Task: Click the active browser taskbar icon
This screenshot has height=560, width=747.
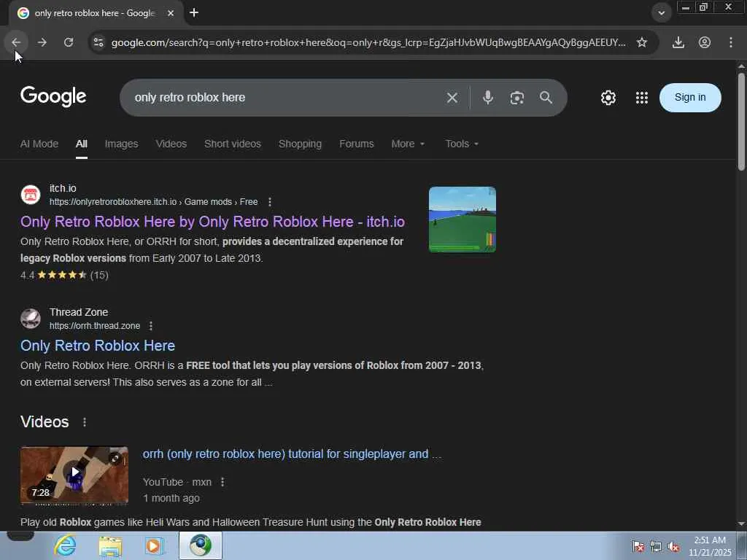Action: point(201,545)
